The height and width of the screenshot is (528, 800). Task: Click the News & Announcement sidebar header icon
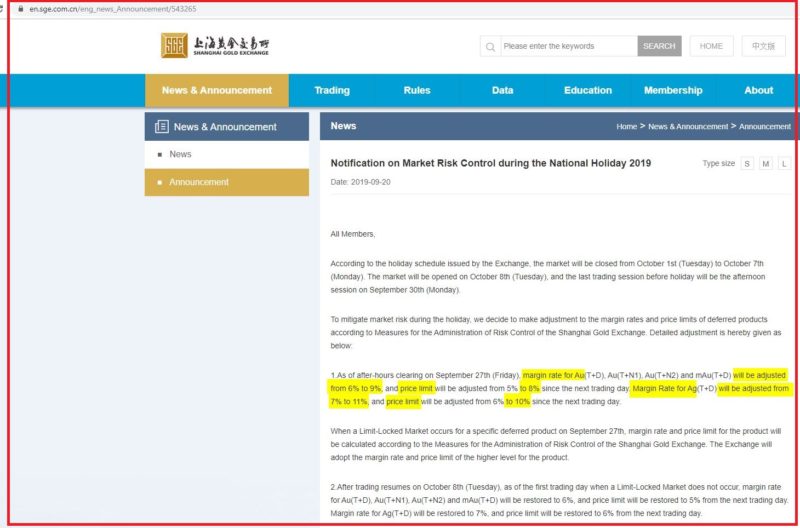point(162,126)
